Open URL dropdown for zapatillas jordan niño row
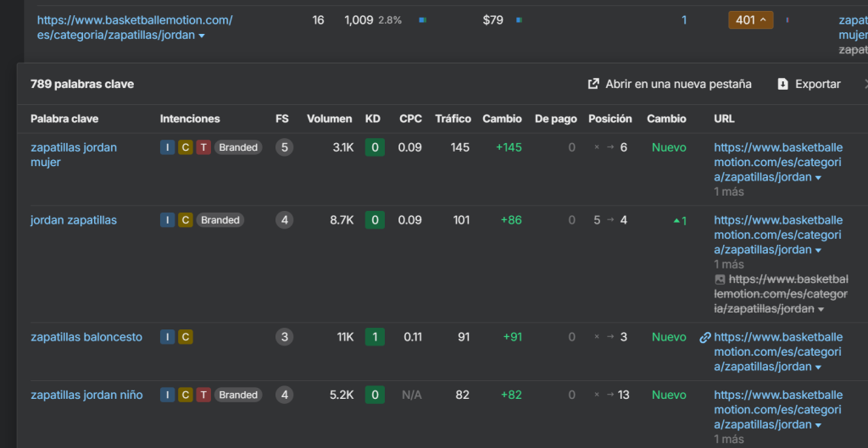Viewport: 868px width, 448px height. (818, 425)
